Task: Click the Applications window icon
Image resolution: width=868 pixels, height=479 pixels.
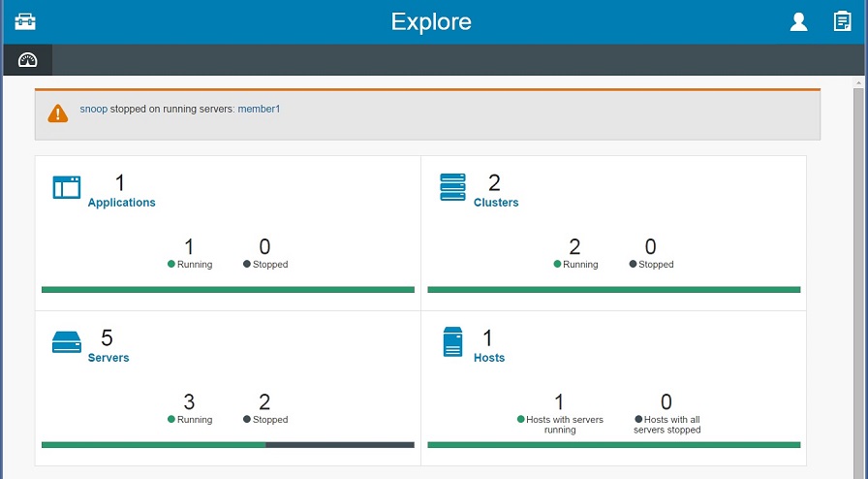Action: (67, 187)
